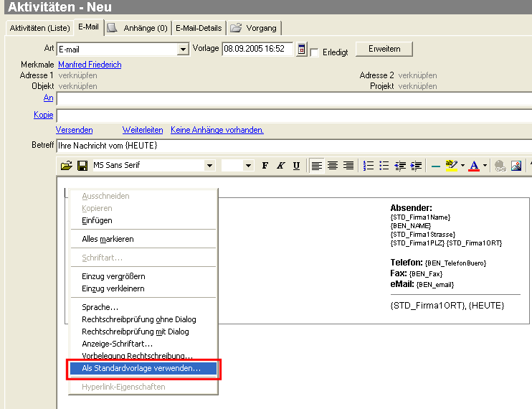532x409 pixels.
Task: Open Vorbelegung Rechtschreibung... entry
Action: click(143, 356)
